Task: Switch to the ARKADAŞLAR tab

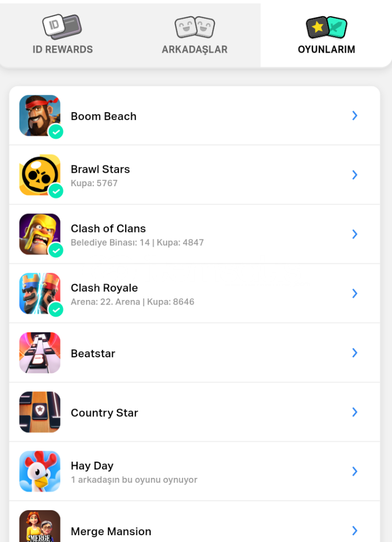Action: pos(194,34)
